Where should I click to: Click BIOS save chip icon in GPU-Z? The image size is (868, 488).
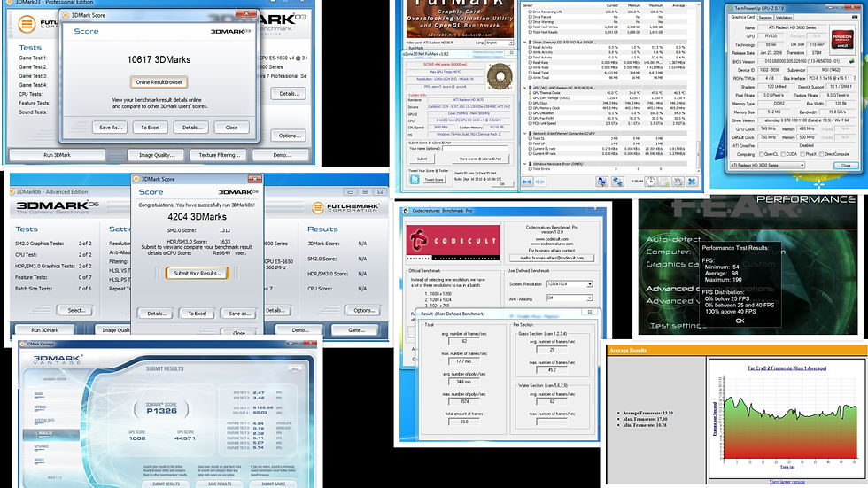pos(851,61)
